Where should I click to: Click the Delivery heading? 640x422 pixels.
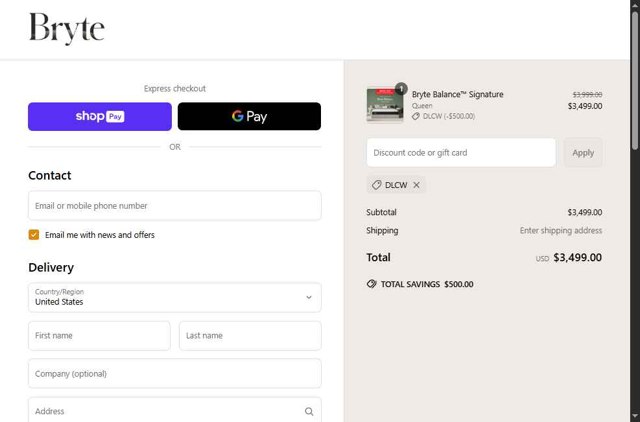(x=51, y=267)
